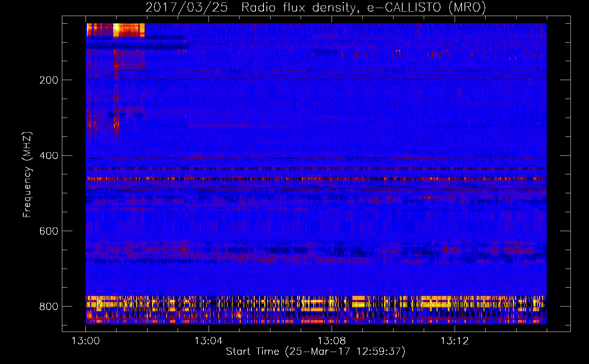Click the '13:08' time tick label
589x364 pixels.
[331, 341]
